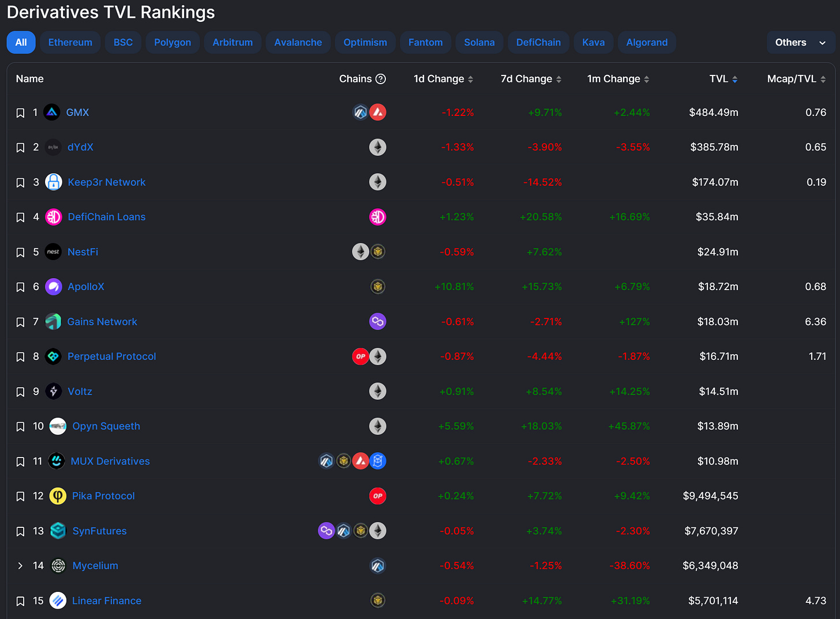Viewport: 840px width, 619px height.
Task: Bookmark the NestFi protocol
Action: 20,253
